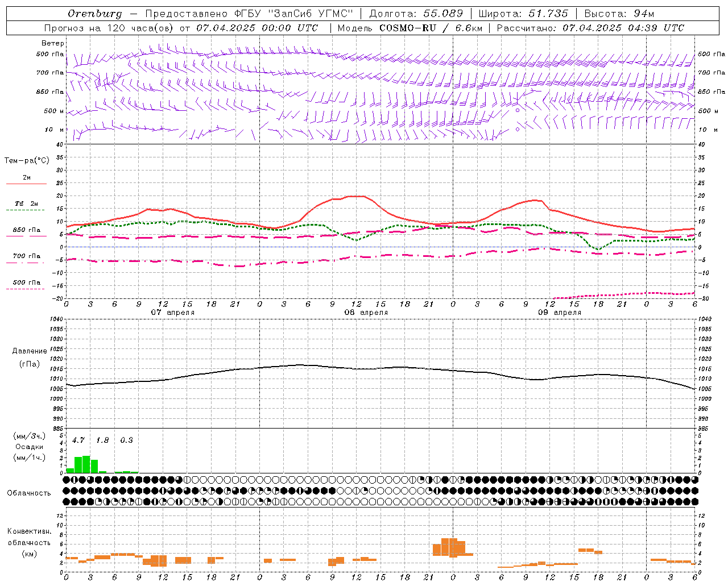Click the Orenburg station title
This screenshot has height=582, width=728.
coord(95,14)
